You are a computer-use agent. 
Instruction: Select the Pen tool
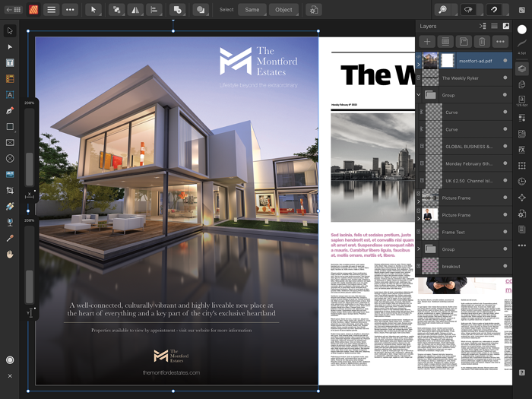point(10,111)
